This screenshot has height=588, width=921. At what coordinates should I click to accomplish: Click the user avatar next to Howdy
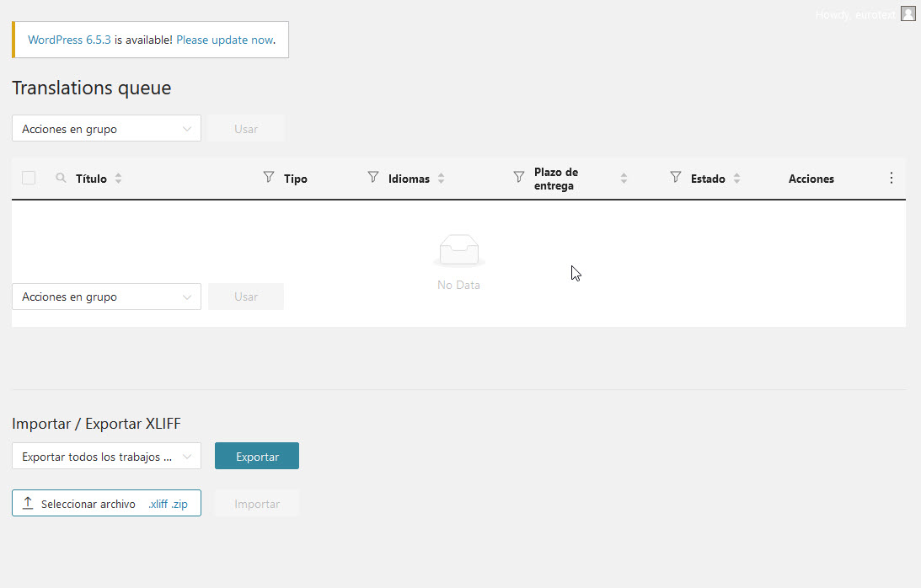(908, 13)
